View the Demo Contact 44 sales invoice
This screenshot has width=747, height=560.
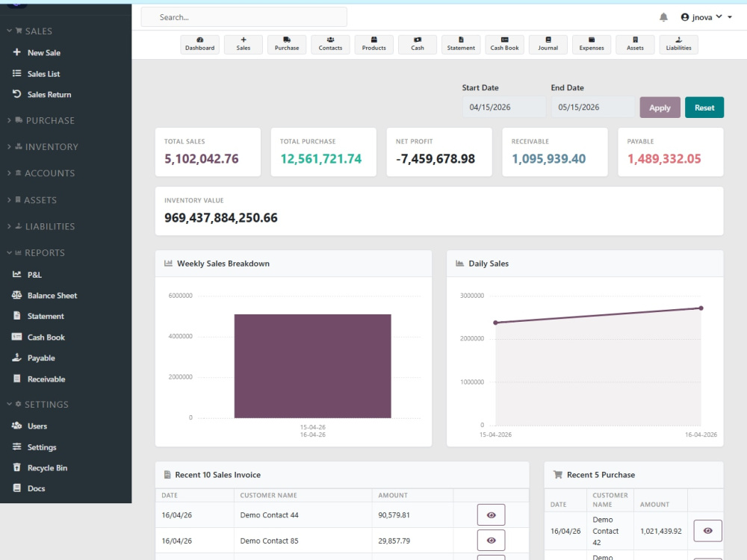coord(491,514)
